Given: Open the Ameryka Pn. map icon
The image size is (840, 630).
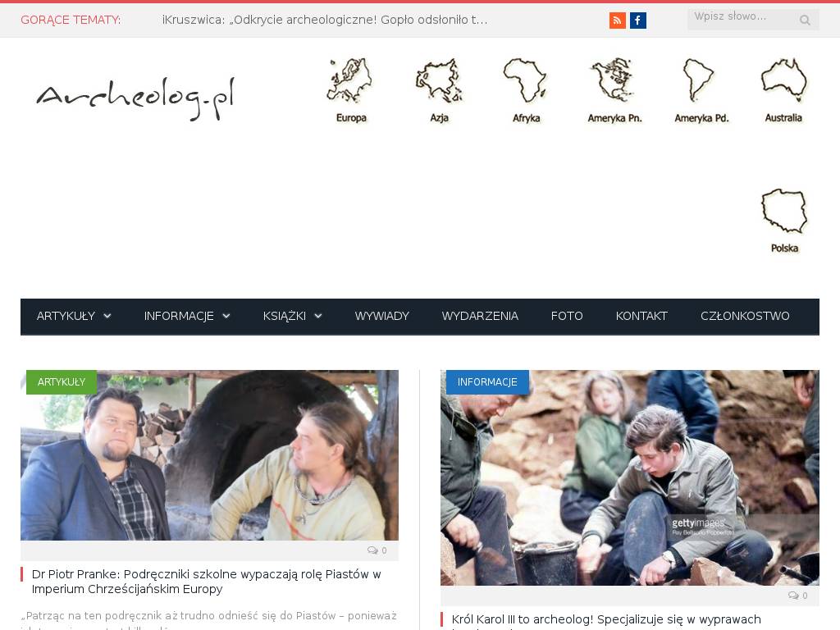Looking at the screenshot, I should [x=614, y=90].
